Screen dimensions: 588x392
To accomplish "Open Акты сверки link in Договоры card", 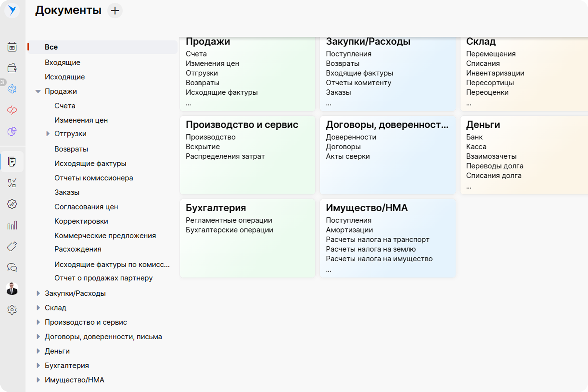I will point(347,156).
